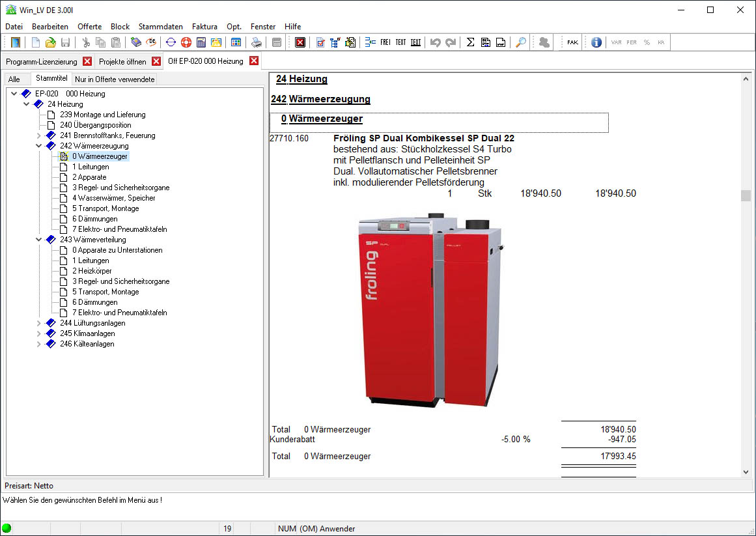Click the document scrollbar up arrow
This screenshot has width=756, height=536.
coord(746,79)
